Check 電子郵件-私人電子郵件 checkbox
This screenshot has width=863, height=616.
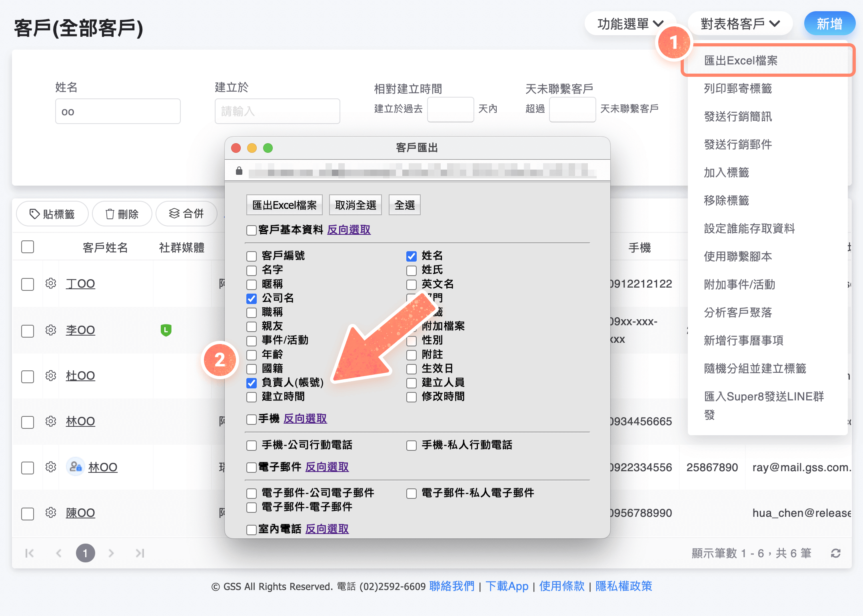(412, 493)
